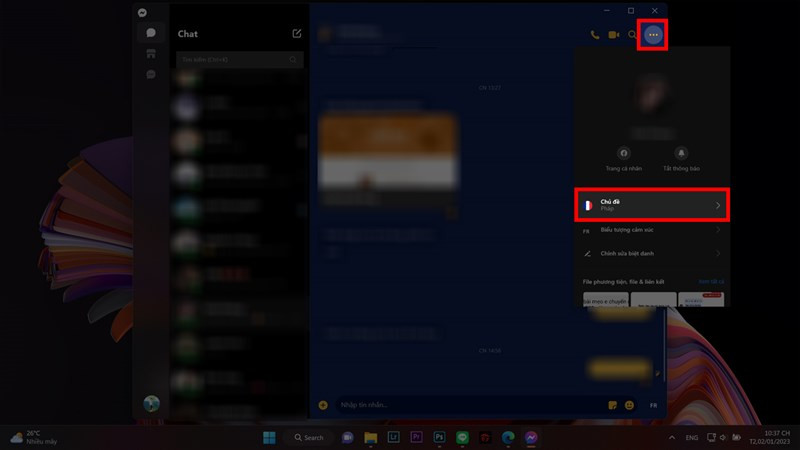
Task: Switch to Chats tab in left sidebar
Action: (x=151, y=33)
